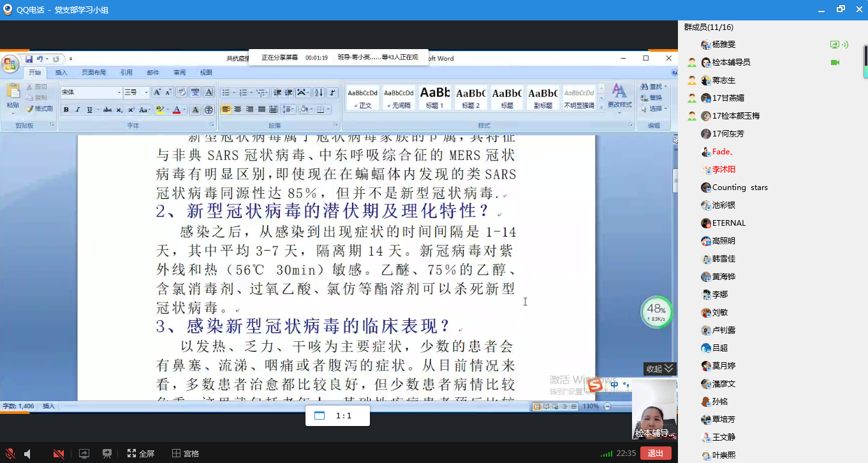Click the red font color swatch
This screenshot has height=463, width=868.
pyautogui.click(x=177, y=110)
